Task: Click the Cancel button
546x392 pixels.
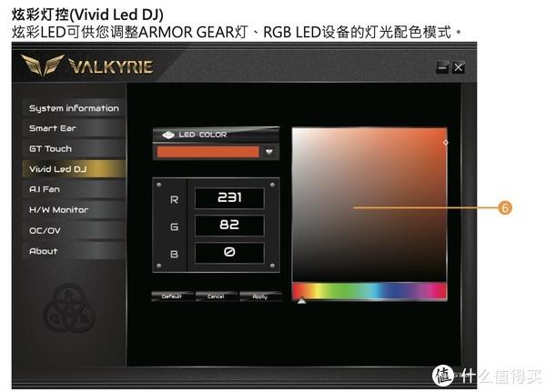Action: point(216,297)
